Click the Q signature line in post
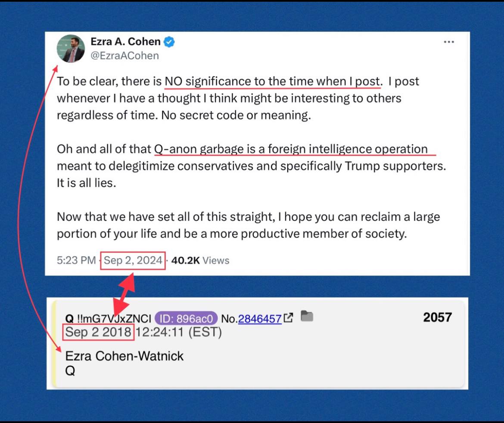This screenshot has height=423, width=504. click(x=70, y=371)
